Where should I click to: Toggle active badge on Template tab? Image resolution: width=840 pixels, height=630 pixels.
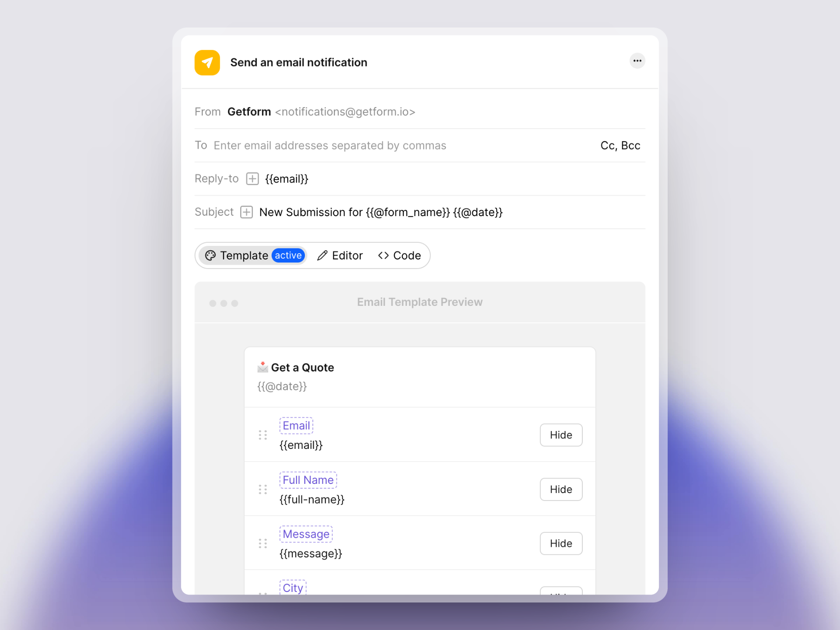[x=288, y=255]
